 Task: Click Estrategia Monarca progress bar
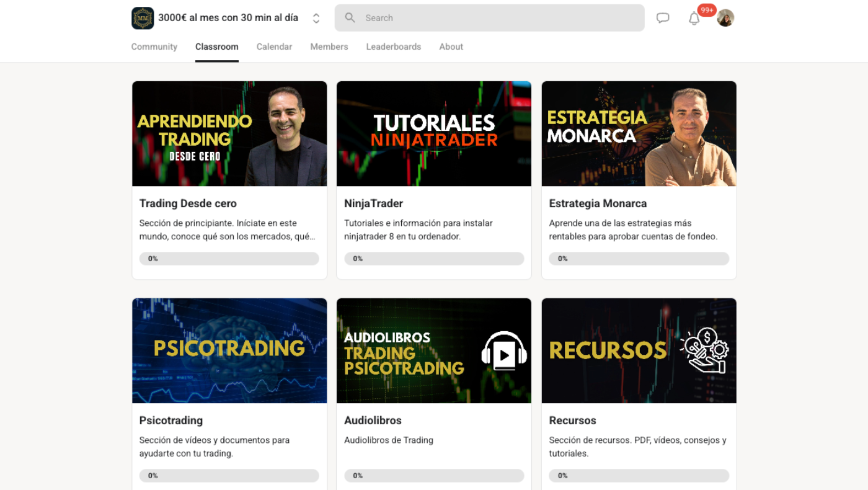(x=639, y=259)
